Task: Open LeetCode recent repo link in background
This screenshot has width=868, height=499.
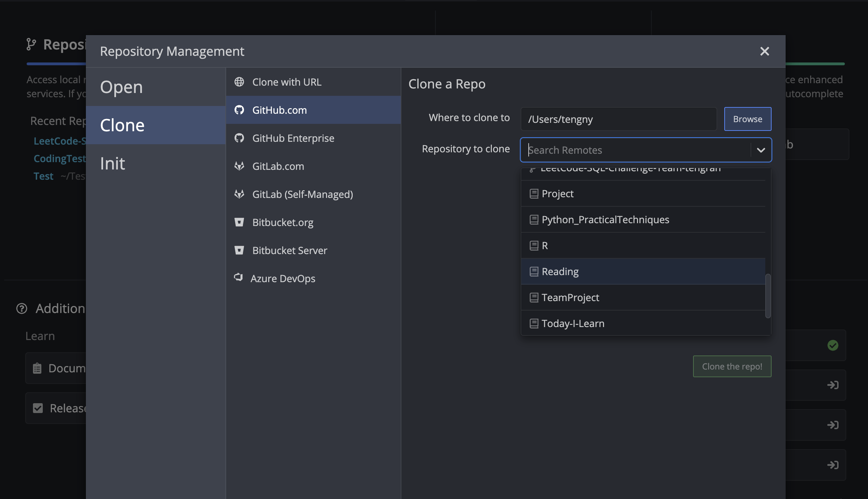Action: pos(60,141)
